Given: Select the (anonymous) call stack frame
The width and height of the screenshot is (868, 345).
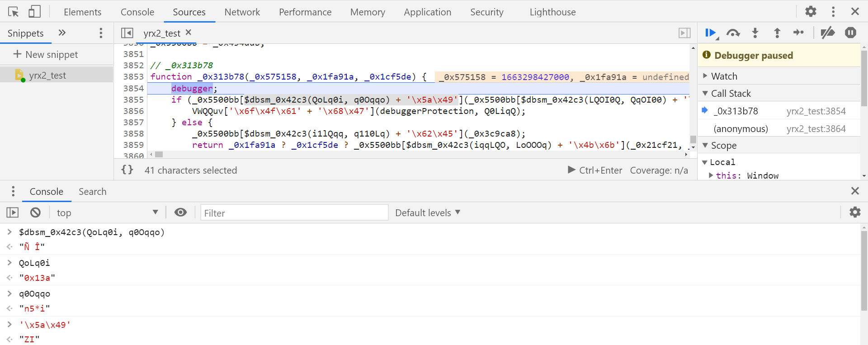Looking at the screenshot, I should point(779,128).
